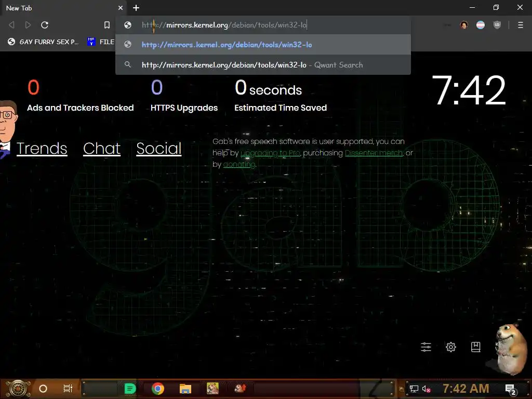The height and width of the screenshot is (399, 532).
Task: Open dashboard customize sliders icon
Action: click(x=426, y=347)
